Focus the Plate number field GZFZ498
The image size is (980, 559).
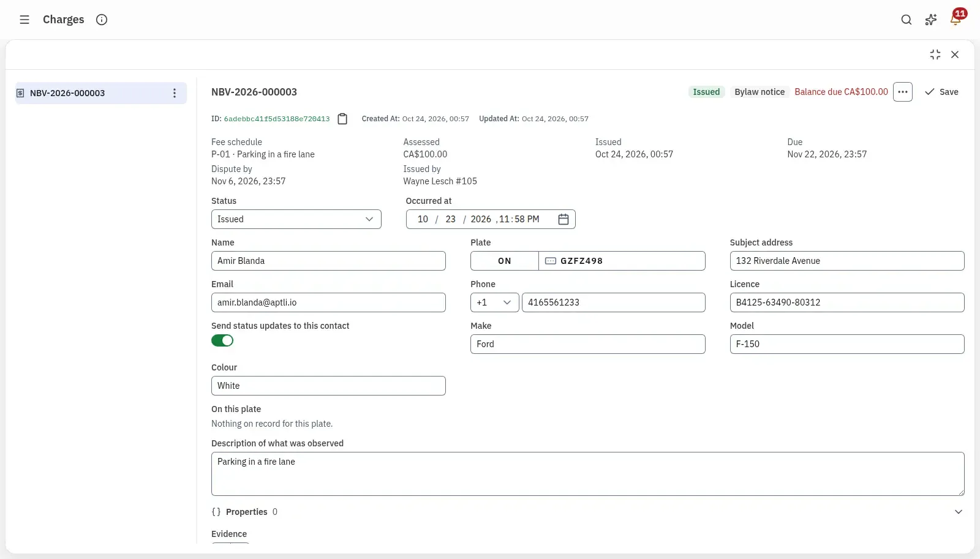[x=622, y=261]
